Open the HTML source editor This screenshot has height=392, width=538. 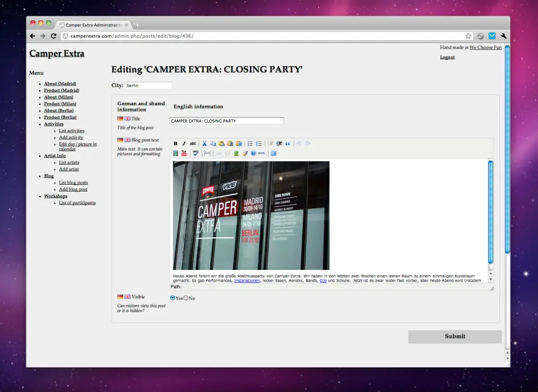click(x=262, y=153)
